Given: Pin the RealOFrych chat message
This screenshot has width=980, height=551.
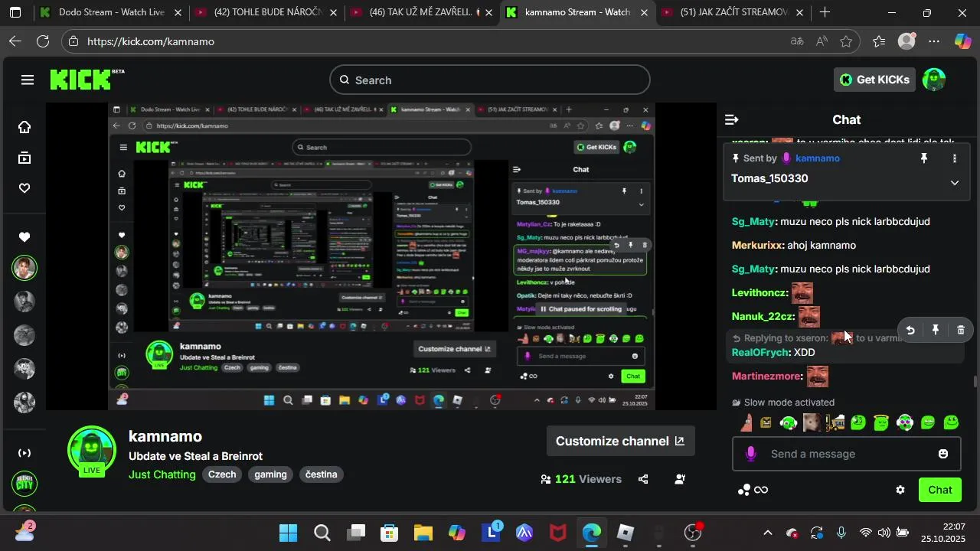Looking at the screenshot, I should (x=936, y=331).
